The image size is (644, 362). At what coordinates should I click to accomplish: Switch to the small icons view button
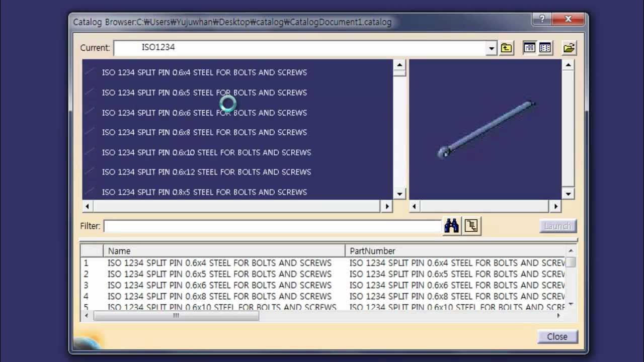click(x=545, y=48)
